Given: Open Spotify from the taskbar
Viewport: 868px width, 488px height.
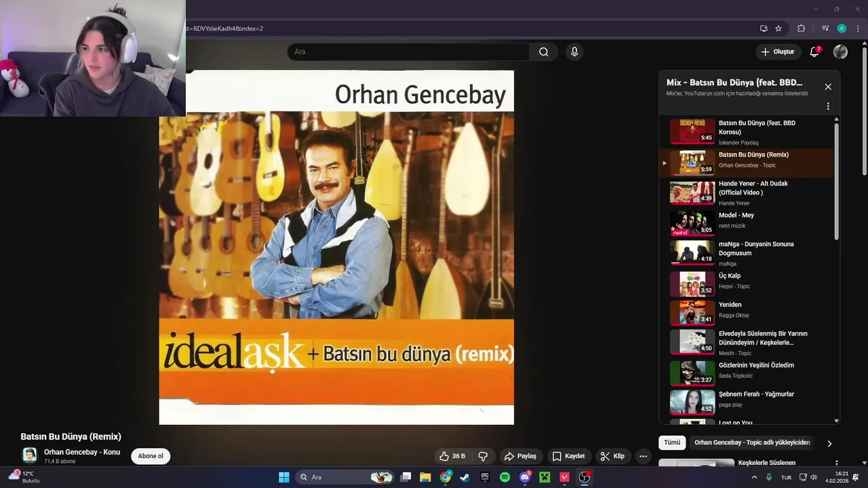Looking at the screenshot, I should 505,477.
